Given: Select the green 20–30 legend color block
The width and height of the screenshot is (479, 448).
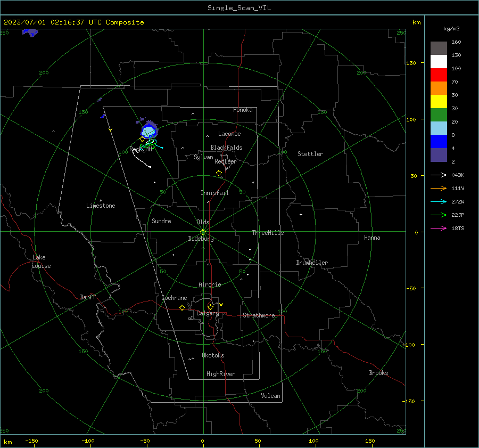Looking at the screenshot, I should pos(439,115).
